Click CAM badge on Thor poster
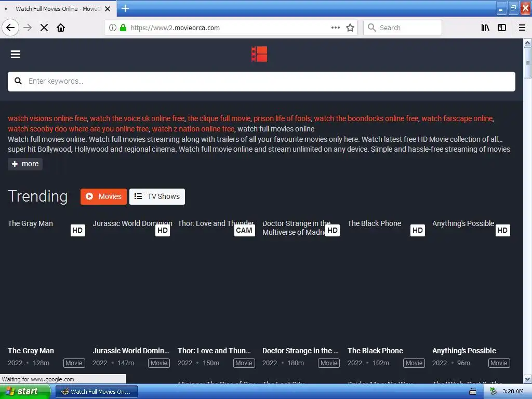Viewport: 532px width, 399px height. coord(244,230)
